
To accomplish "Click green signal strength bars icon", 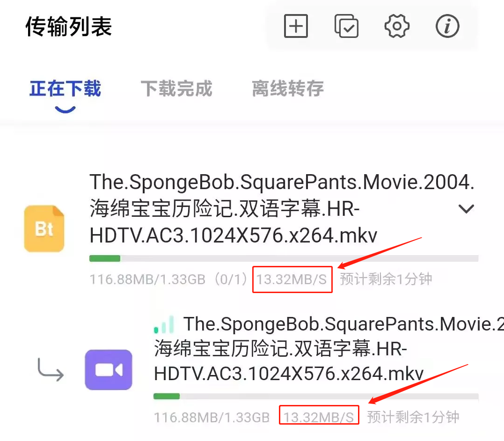I will [x=164, y=324].
